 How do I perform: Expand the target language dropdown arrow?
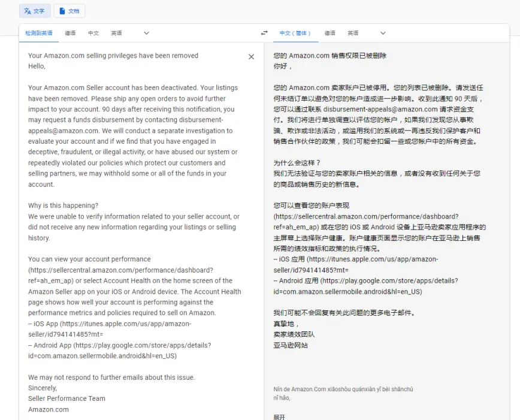(383, 33)
